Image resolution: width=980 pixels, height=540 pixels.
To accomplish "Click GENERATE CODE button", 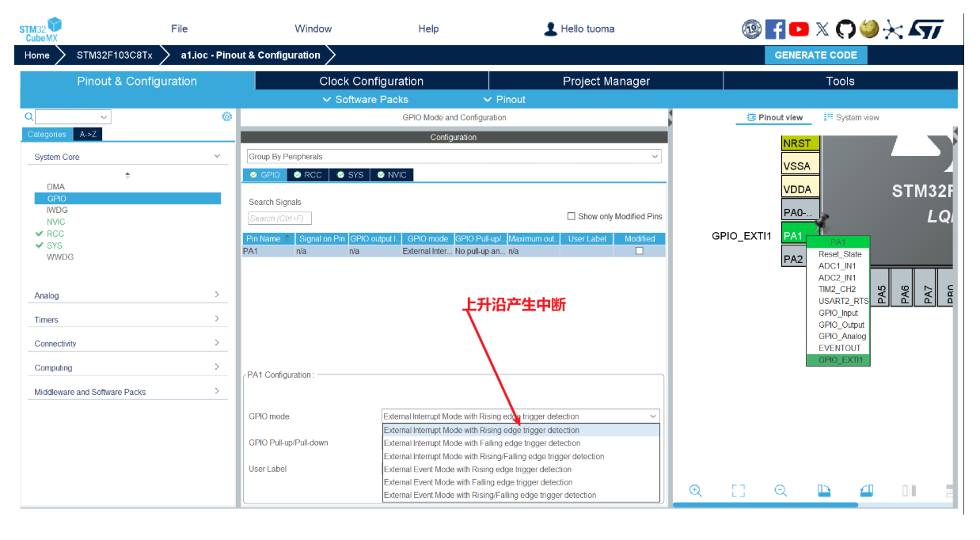I will pos(815,55).
